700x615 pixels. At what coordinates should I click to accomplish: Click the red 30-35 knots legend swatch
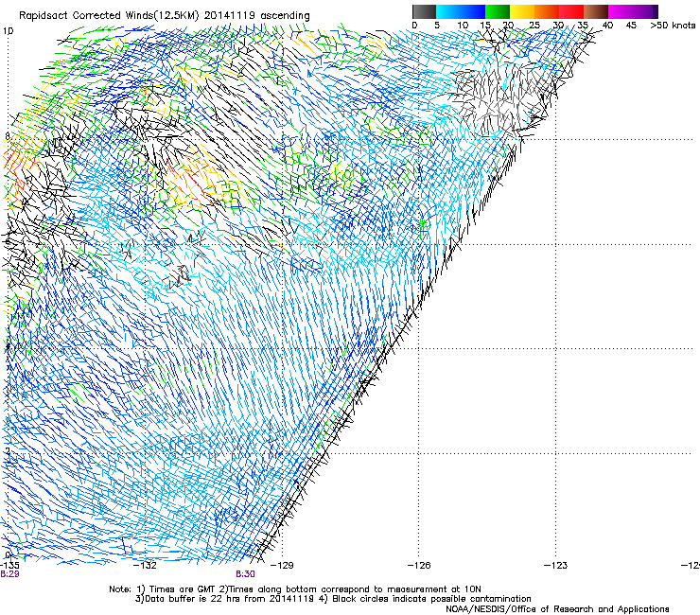pos(571,11)
